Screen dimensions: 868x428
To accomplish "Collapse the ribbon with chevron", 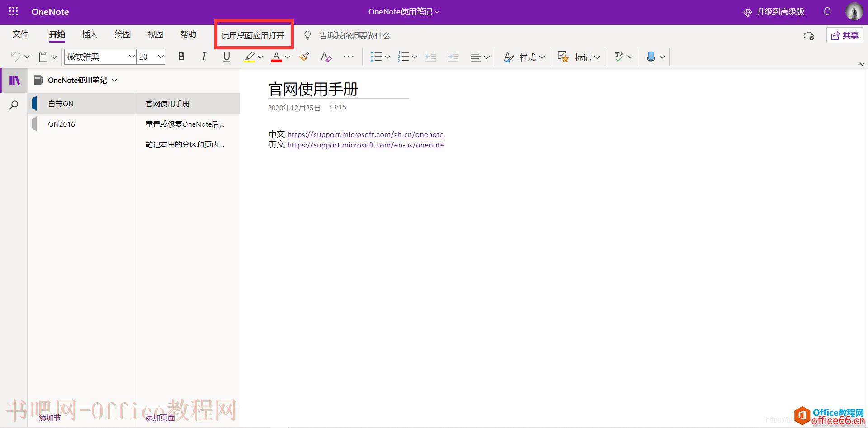I will [862, 64].
